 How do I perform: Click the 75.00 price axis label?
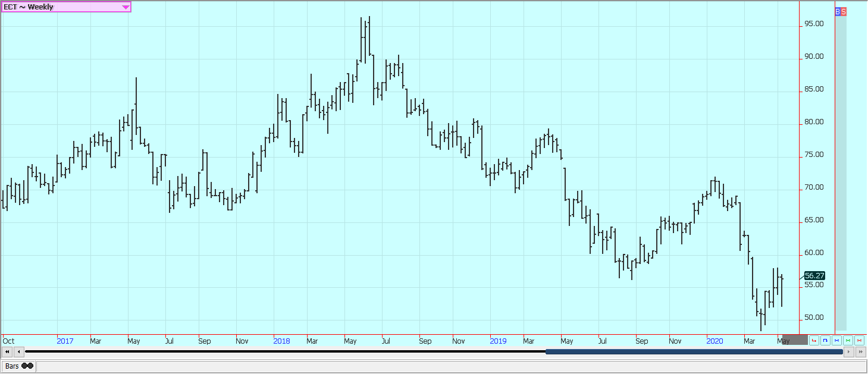tap(814, 155)
